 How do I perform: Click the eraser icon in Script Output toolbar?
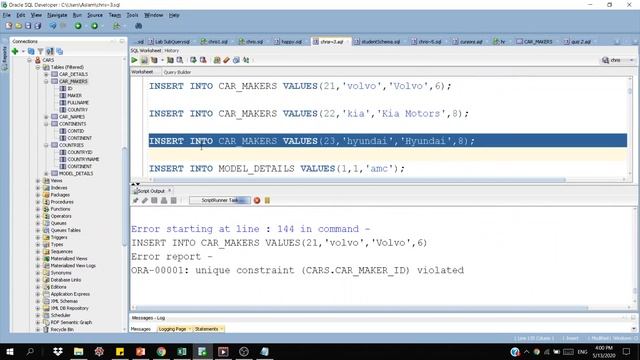pyautogui.click(x=145, y=200)
